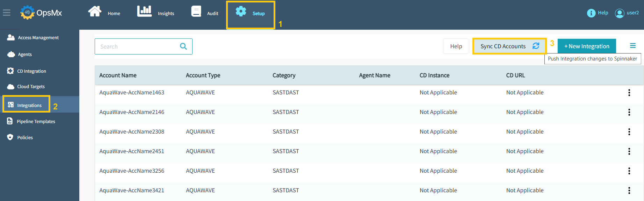Open the kebab menu for AquaWave-AccName3421

tap(629, 191)
